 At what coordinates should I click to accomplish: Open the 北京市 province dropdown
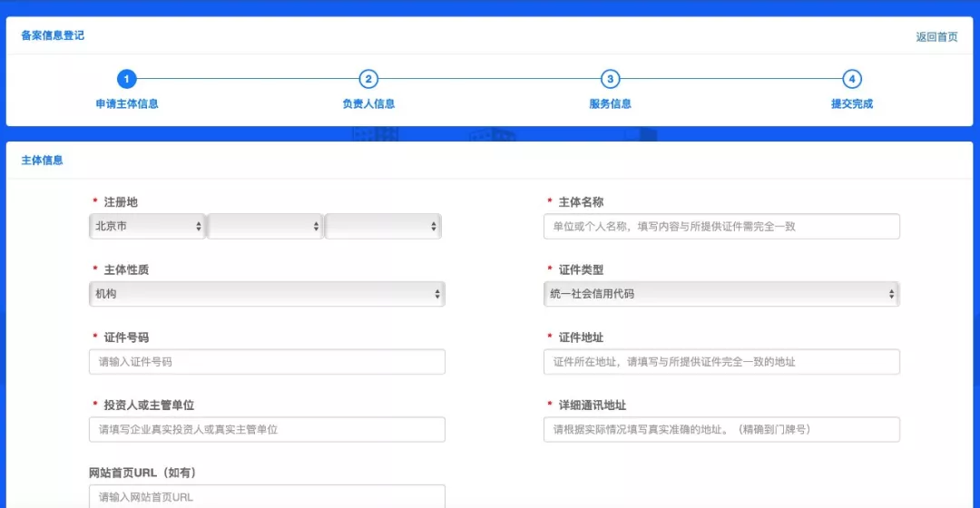[x=147, y=226]
